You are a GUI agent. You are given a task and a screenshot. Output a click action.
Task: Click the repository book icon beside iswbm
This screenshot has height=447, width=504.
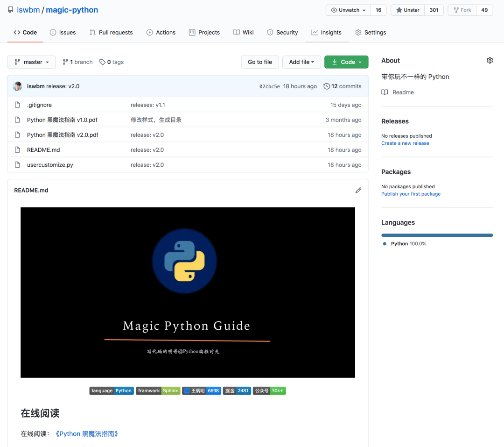[x=11, y=10]
